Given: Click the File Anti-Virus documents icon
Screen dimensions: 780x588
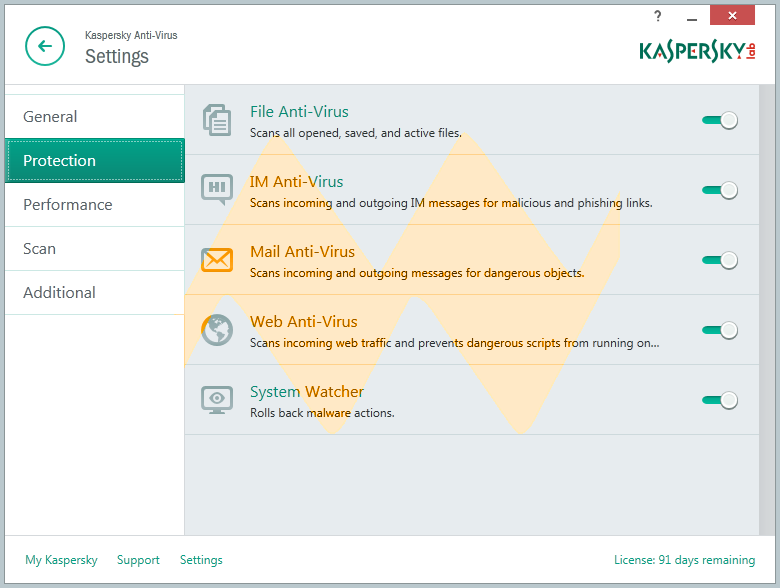Looking at the screenshot, I should click(217, 120).
